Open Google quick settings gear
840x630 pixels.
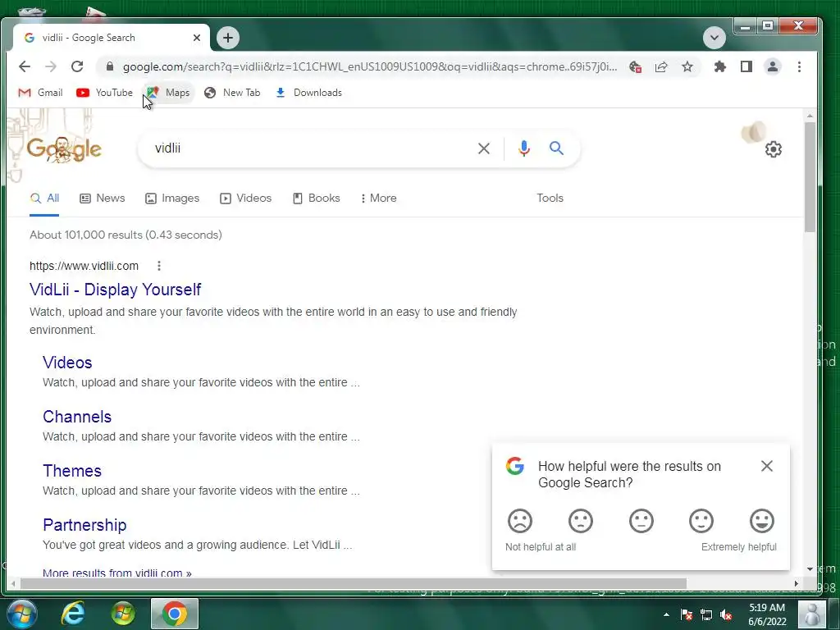pos(773,149)
